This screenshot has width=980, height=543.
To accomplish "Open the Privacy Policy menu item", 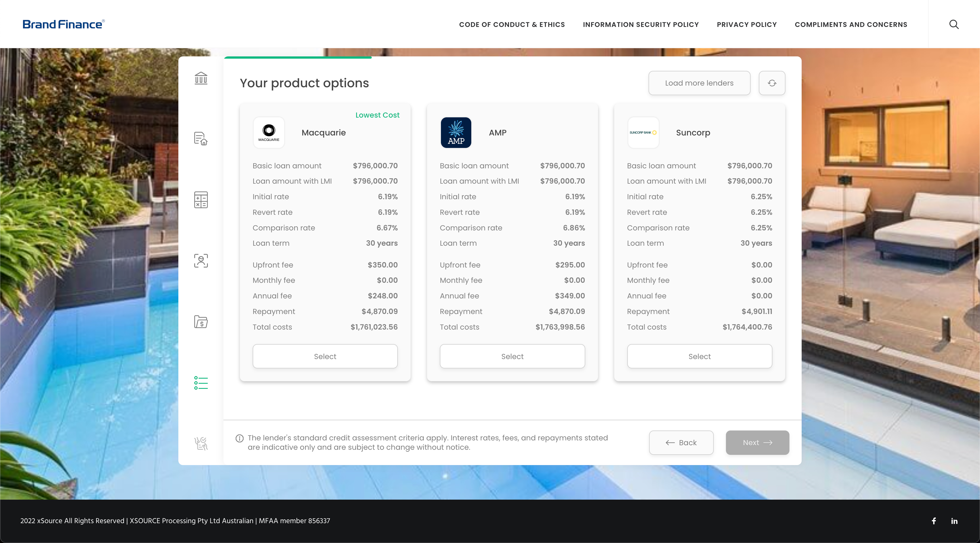I will 747,25.
